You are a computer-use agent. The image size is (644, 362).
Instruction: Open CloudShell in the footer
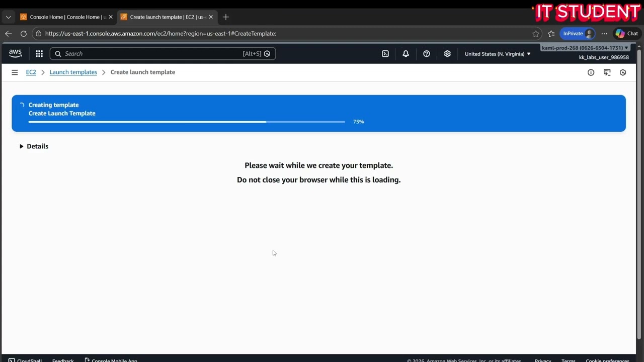pos(25,359)
